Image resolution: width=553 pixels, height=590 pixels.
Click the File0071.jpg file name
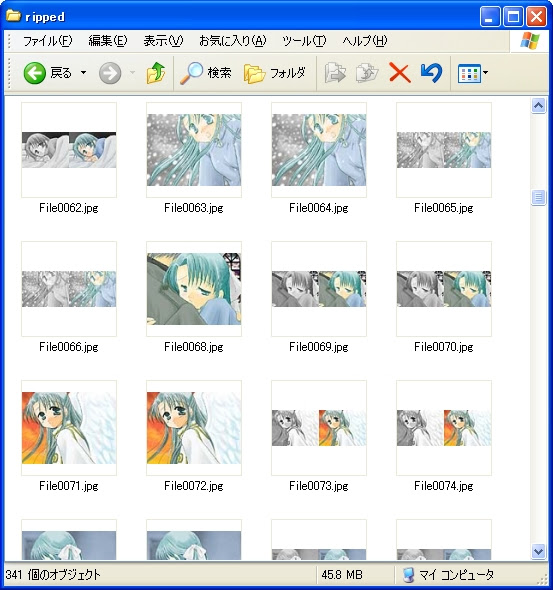69,486
